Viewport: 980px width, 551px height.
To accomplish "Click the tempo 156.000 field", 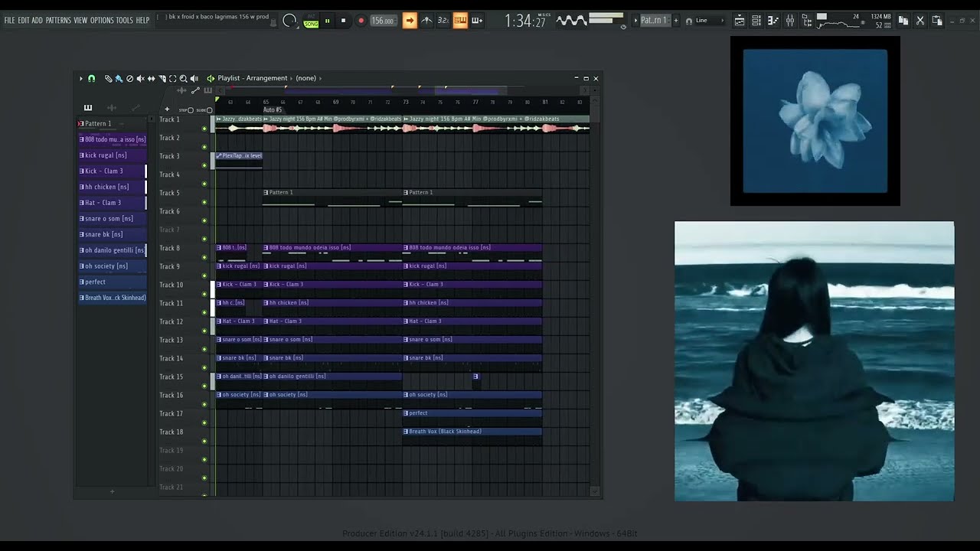I will tap(384, 21).
